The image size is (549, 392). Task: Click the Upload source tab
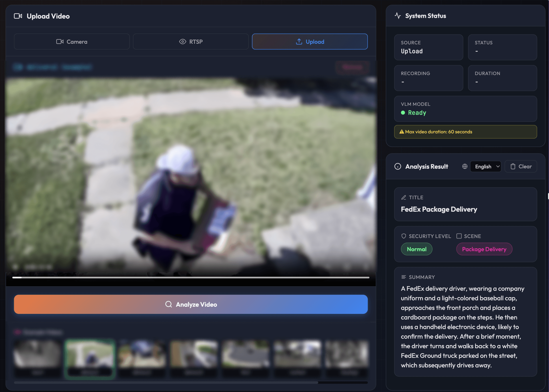(x=310, y=42)
